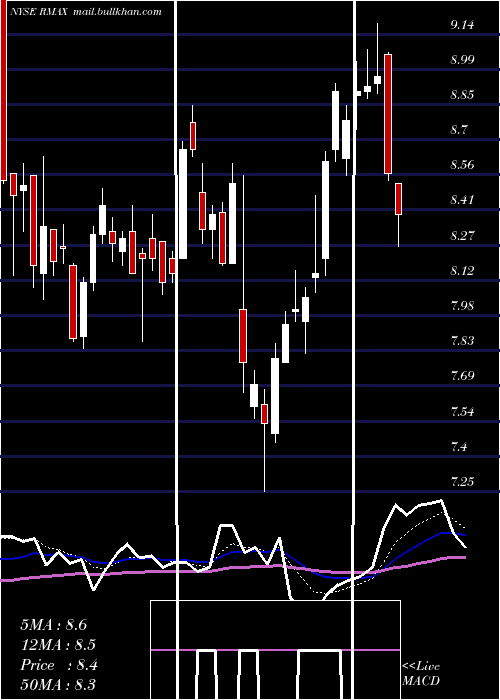Select the 7.25 price axis label
This screenshot has width=500, height=700.
(462, 482)
